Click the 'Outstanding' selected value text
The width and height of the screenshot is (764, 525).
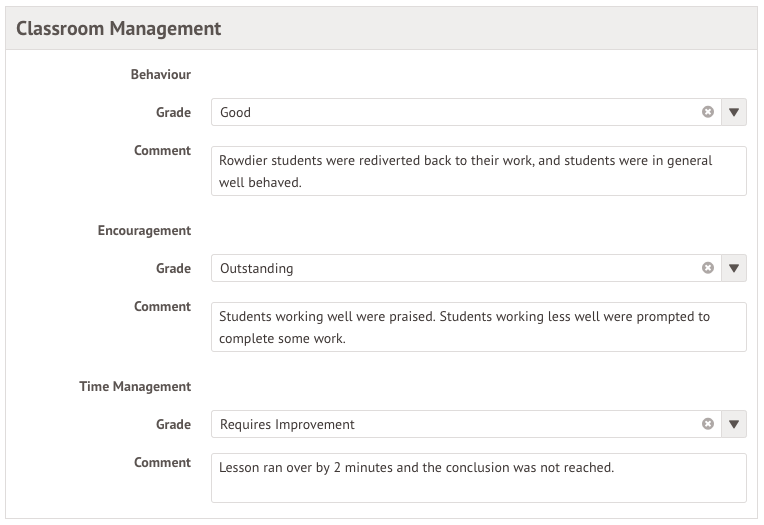257,269
